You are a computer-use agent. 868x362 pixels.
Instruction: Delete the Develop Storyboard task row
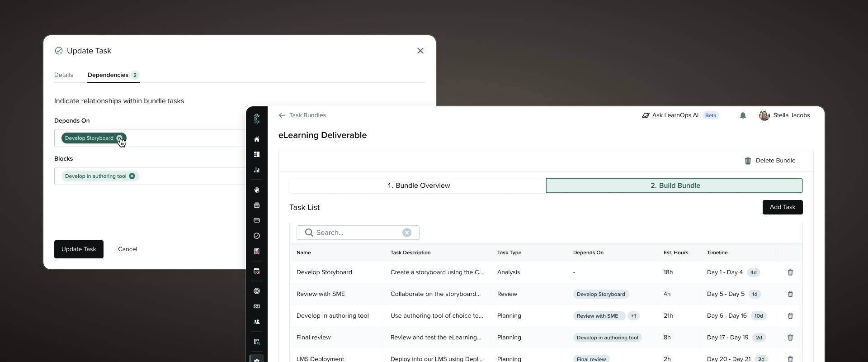790,272
